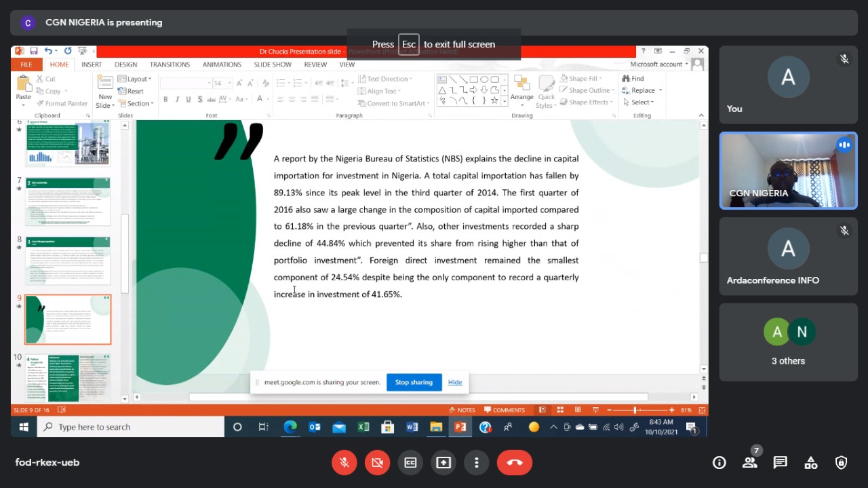Screen dimensions: 868x488
Task: Click the taskbar search box
Action: click(x=130, y=427)
